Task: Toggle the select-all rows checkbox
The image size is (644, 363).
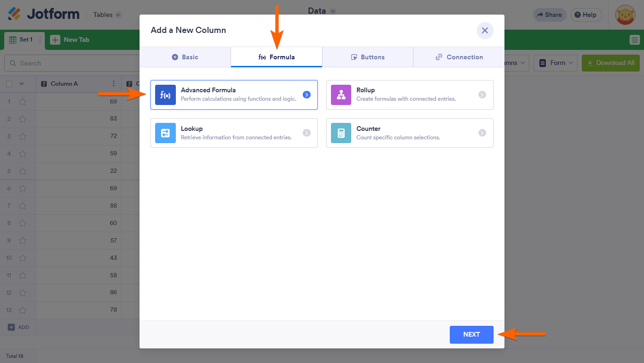Action: coord(9,84)
